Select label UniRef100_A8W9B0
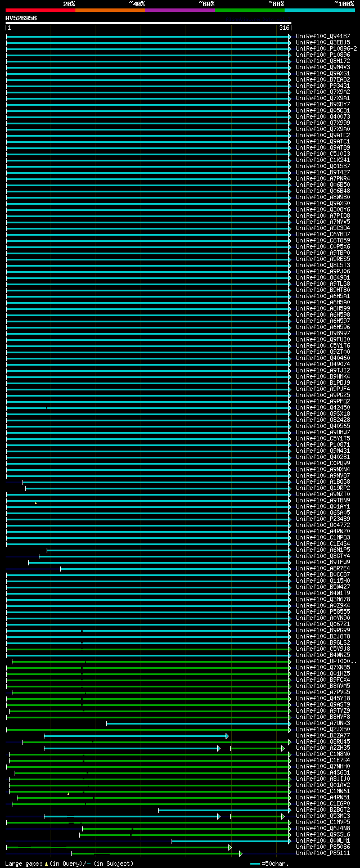Image resolution: width=360 pixels, height=868 pixels. pos(323,197)
